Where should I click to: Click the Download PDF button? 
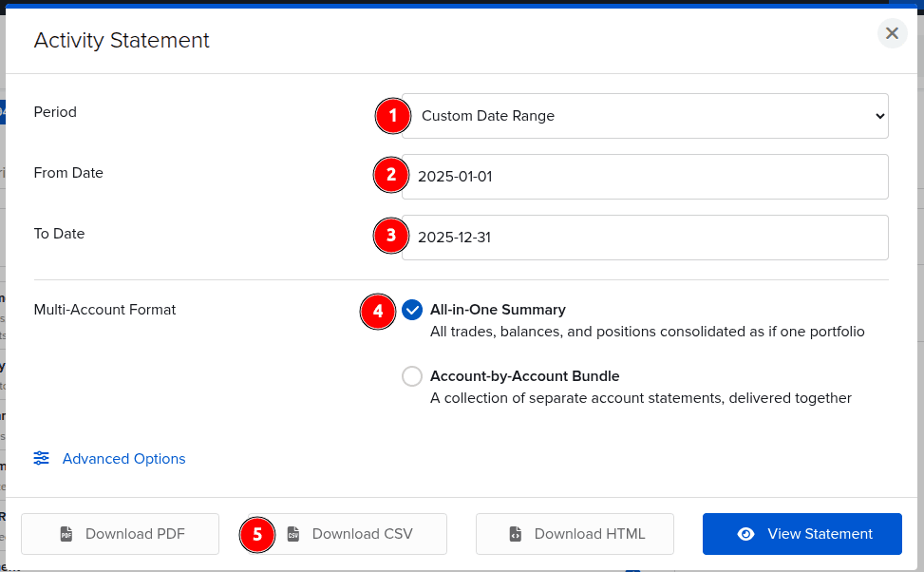120,533
